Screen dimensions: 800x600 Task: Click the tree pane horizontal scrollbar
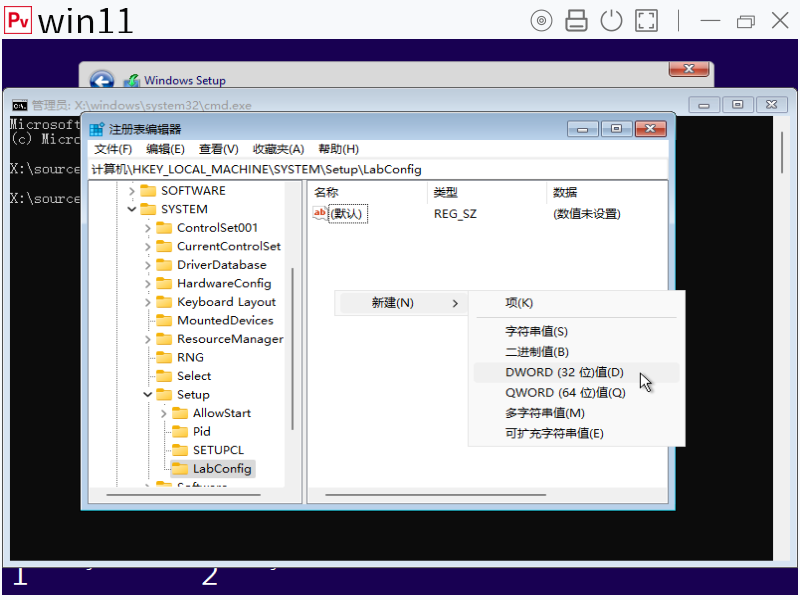[184, 494]
